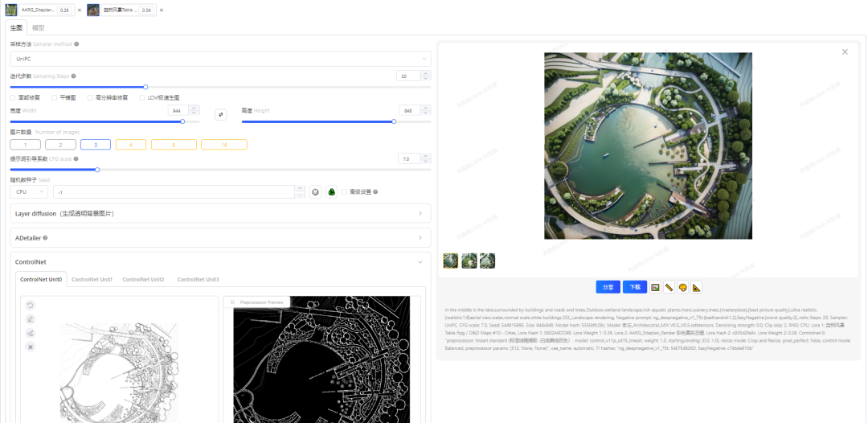The image size is (868, 423).
Task: Click the Width slider handle
Action: click(x=182, y=121)
